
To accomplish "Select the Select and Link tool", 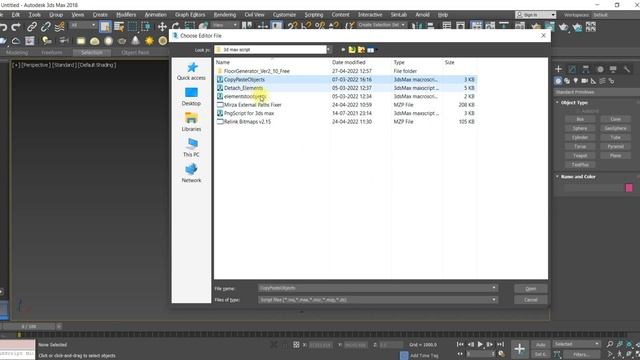I will [31, 27].
